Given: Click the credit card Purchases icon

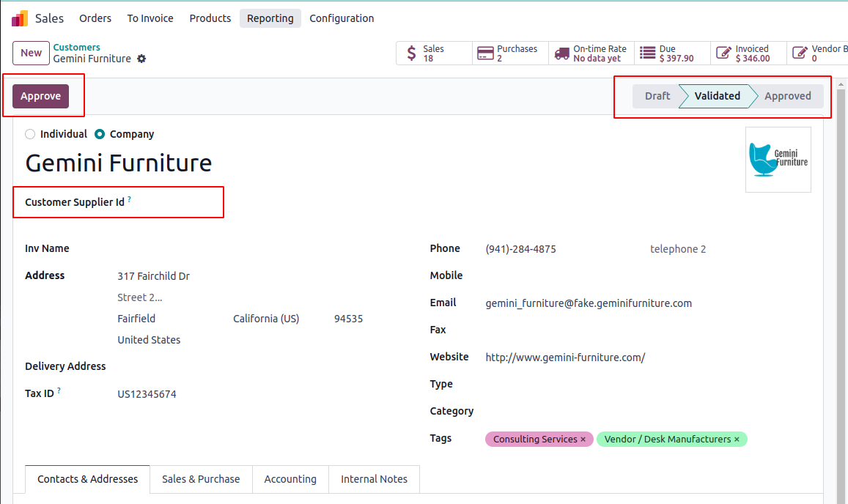Looking at the screenshot, I should tap(485, 53).
